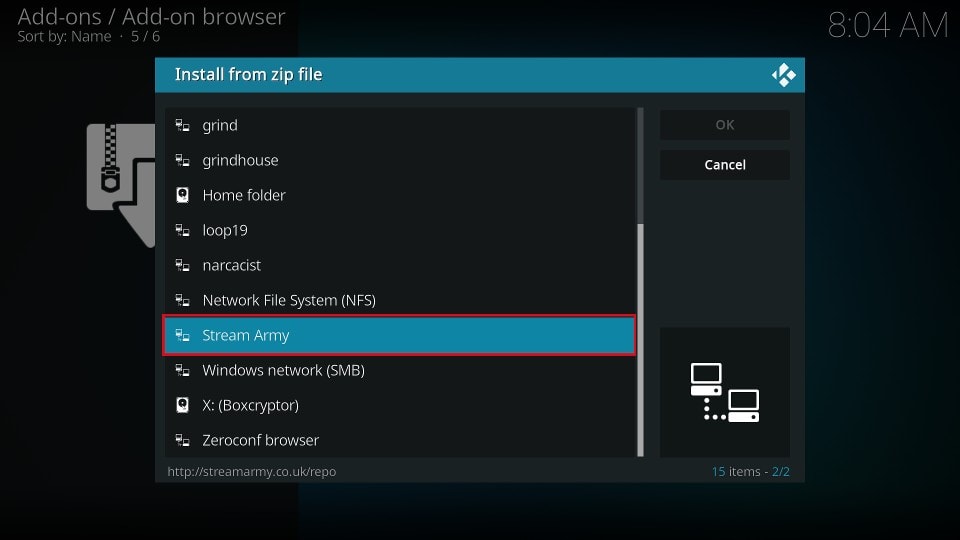
Task: Click the icon beside Windows network (SMB)
Action: click(x=182, y=370)
